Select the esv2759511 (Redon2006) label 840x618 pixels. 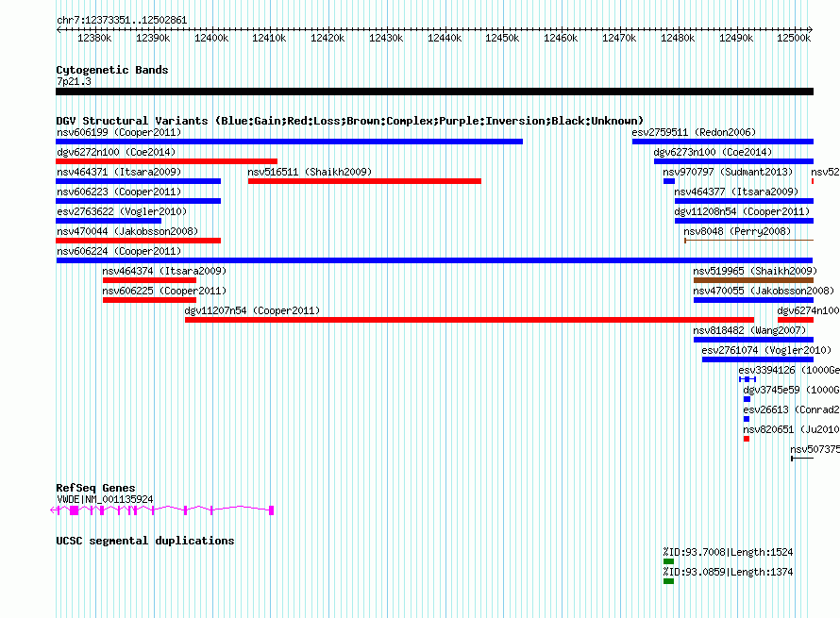click(694, 132)
